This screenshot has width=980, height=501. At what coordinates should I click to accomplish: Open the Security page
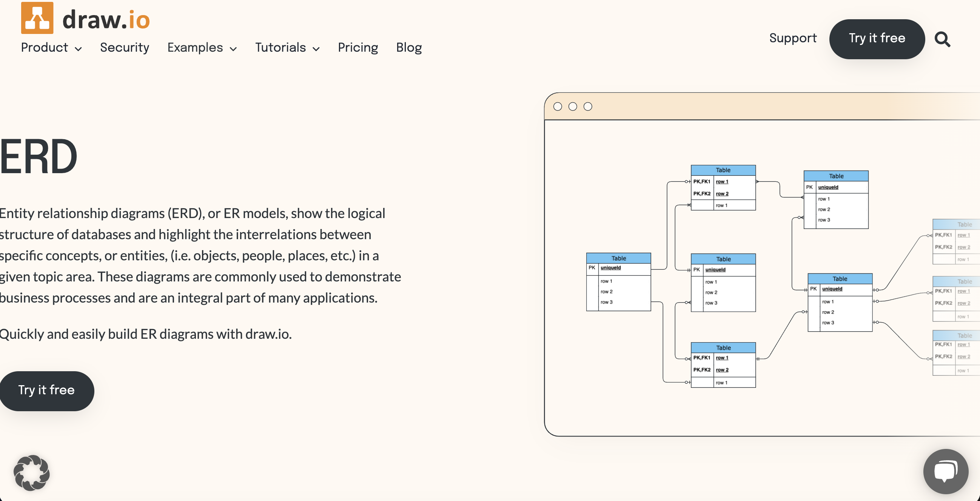125,48
